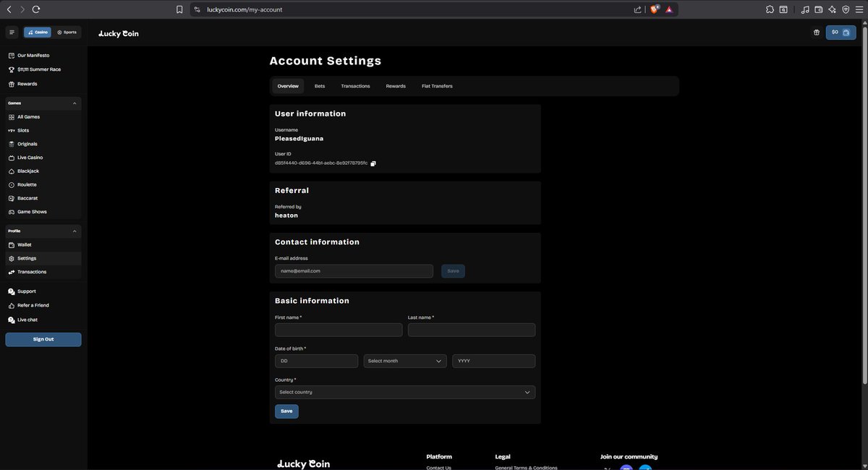The image size is (868, 470).
Task: Click the gift icon in top header
Action: (816, 33)
